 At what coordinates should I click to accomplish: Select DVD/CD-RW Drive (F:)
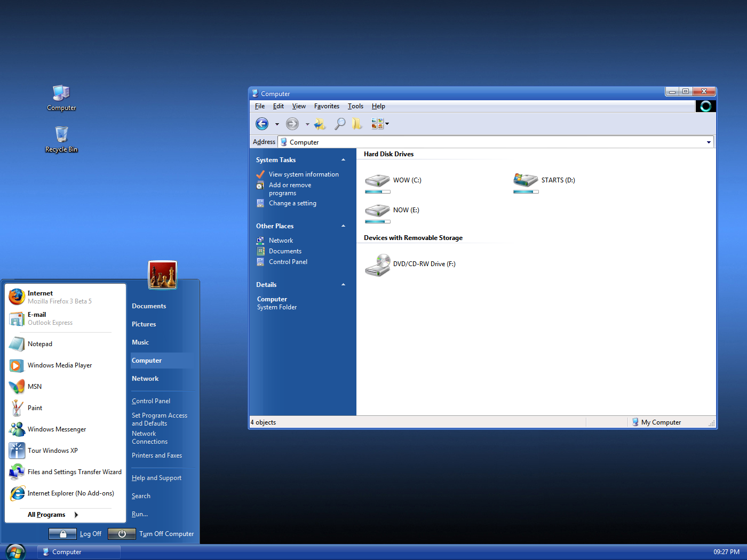410,265
